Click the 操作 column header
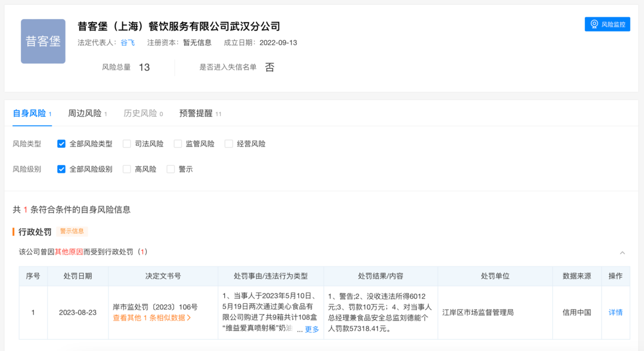 pyautogui.click(x=615, y=277)
